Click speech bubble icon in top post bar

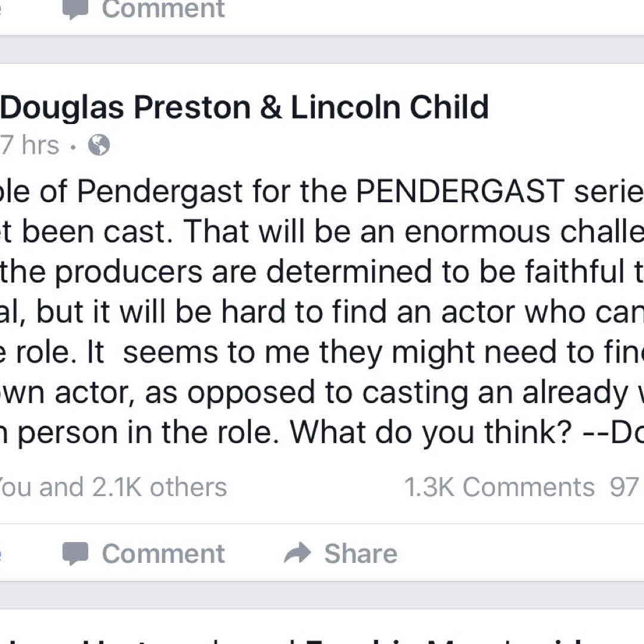(75, 8)
